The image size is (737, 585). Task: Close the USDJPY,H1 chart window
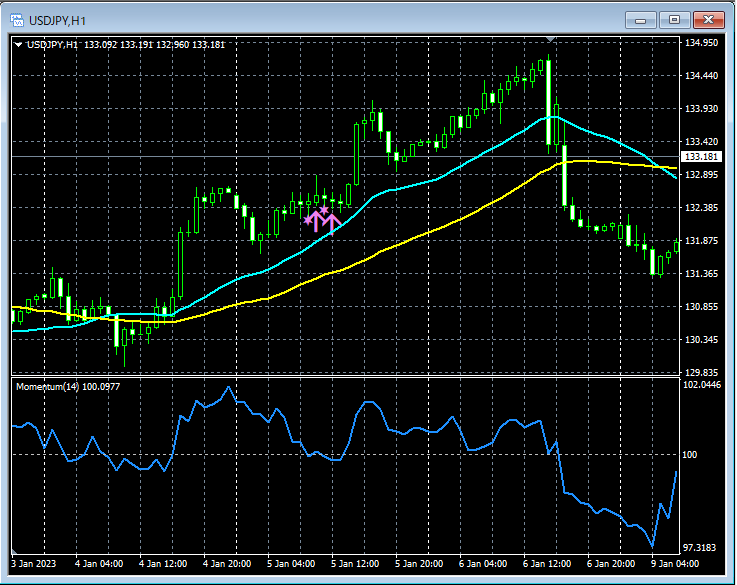[x=708, y=20]
